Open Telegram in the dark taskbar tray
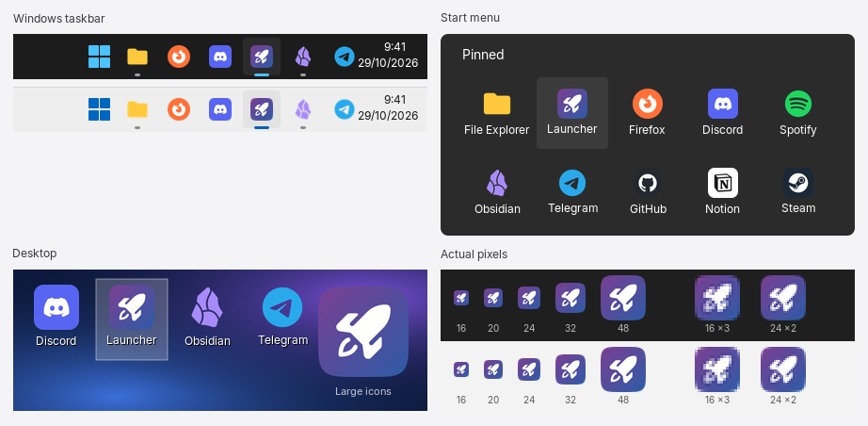The width and height of the screenshot is (868, 426). 345,57
